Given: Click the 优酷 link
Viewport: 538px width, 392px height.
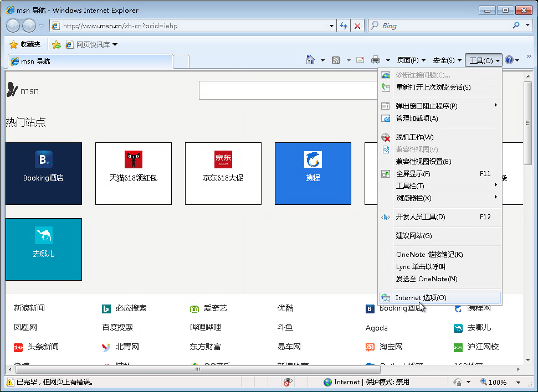Looking at the screenshot, I should pyautogui.click(x=285, y=308).
